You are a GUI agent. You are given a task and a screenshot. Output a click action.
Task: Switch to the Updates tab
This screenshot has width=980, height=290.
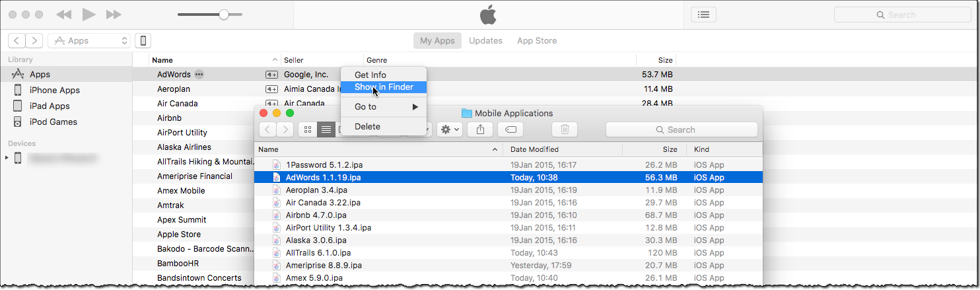point(485,41)
